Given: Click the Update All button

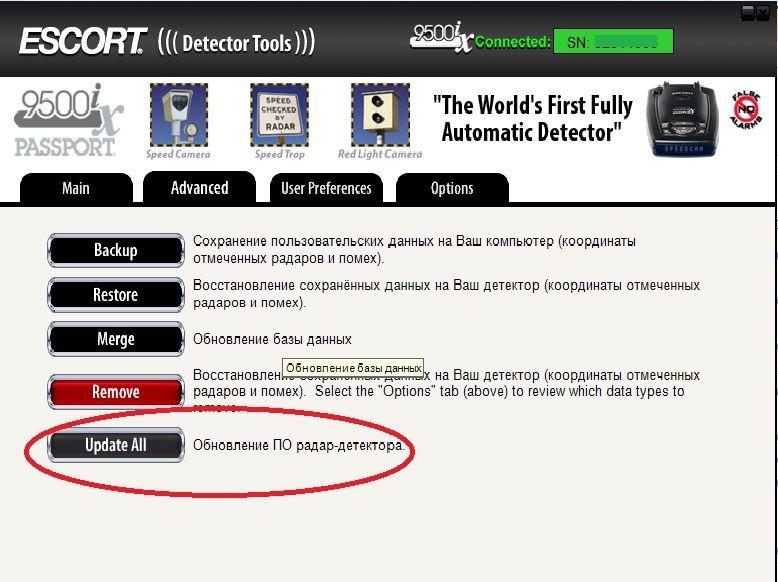Looking at the screenshot, I should [116, 445].
